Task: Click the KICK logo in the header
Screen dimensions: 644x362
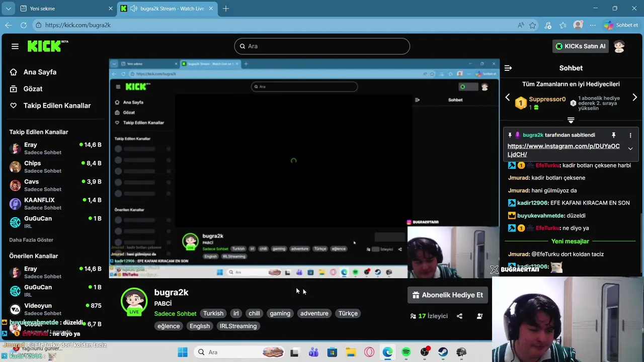Action: tap(47, 46)
